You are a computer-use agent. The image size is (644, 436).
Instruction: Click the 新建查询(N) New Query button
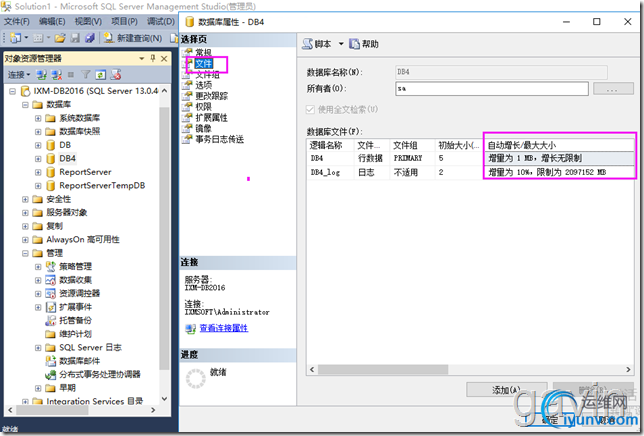(132, 38)
